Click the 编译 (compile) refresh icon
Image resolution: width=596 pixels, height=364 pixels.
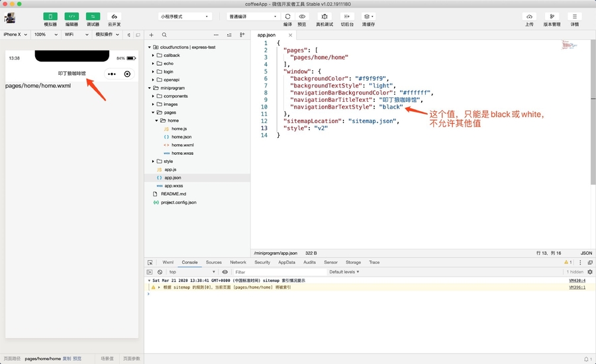pyautogui.click(x=287, y=17)
